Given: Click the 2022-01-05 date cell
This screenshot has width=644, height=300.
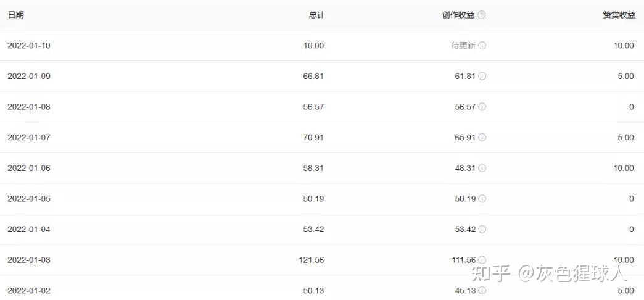Looking at the screenshot, I should tap(29, 199).
